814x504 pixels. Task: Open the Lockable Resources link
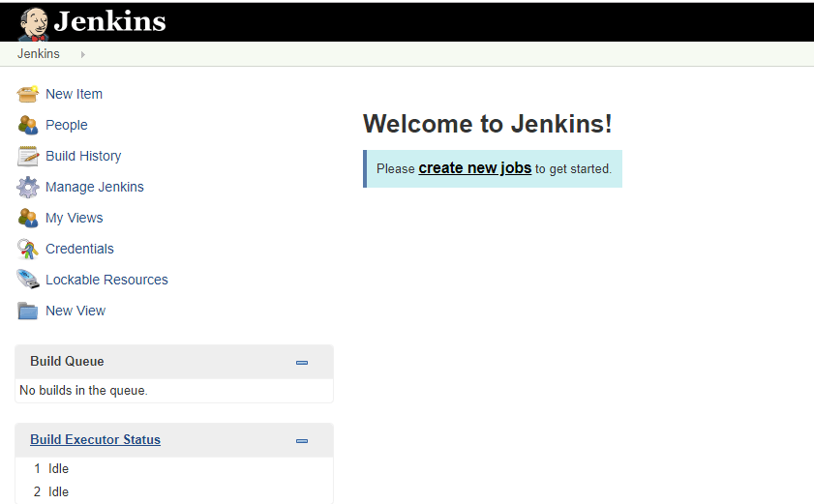(x=106, y=280)
